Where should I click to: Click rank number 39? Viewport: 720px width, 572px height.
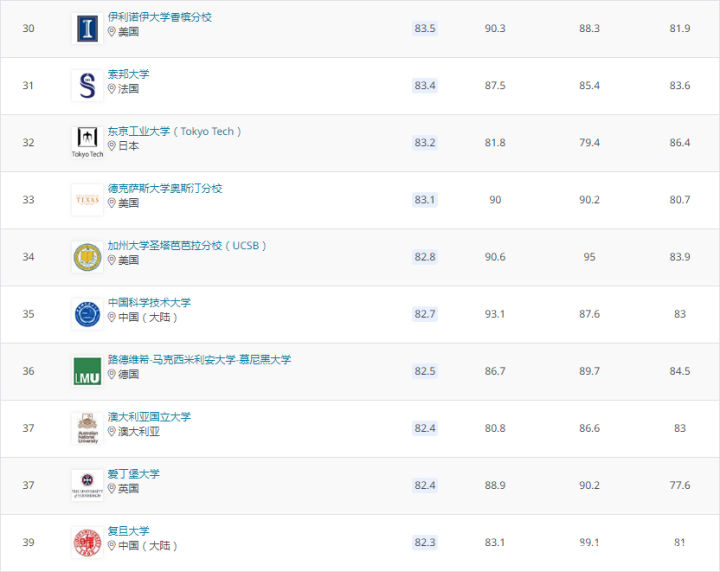(28, 543)
